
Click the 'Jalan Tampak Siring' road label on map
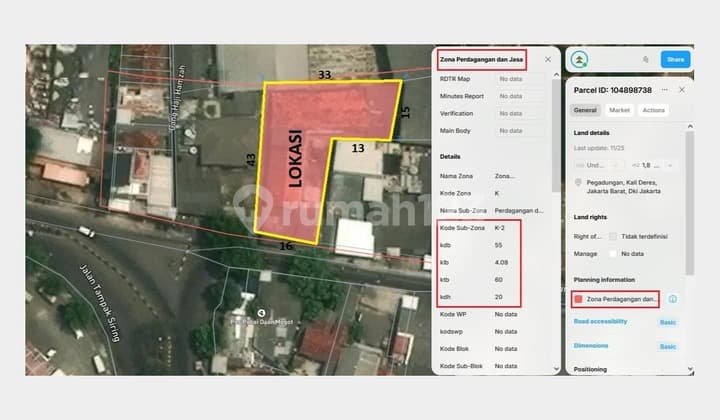(100, 303)
